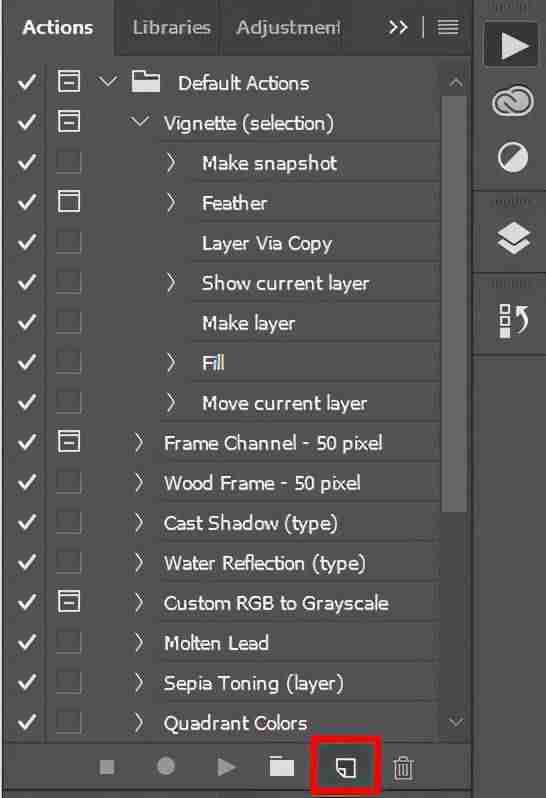Open the Creative Cloud Libraries side icon
This screenshot has height=798, width=546.
click(x=512, y=101)
